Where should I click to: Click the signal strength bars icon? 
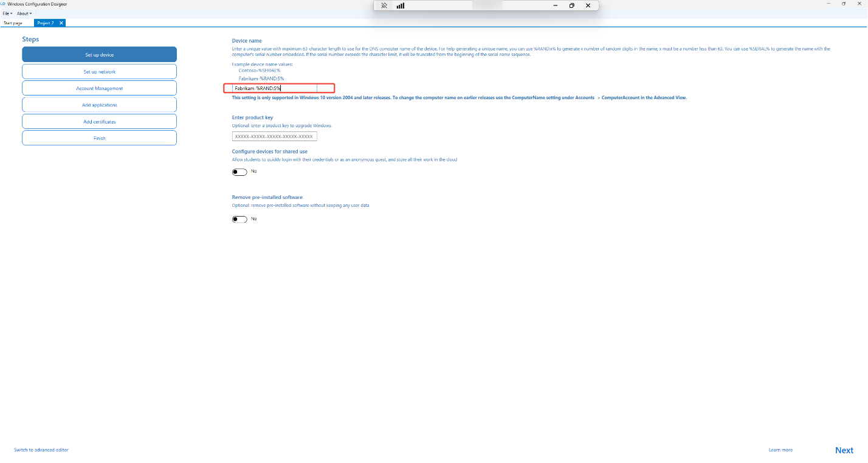tap(401, 5)
